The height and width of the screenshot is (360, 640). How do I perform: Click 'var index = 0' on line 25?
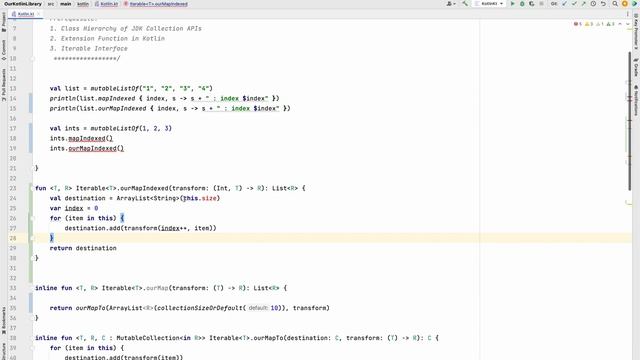click(74, 208)
